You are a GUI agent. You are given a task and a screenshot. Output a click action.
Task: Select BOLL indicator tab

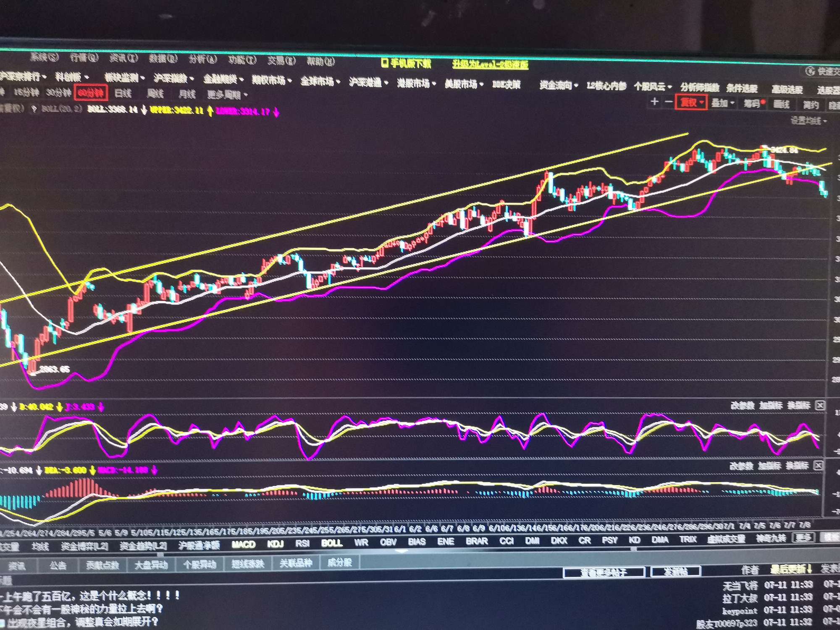[332, 543]
